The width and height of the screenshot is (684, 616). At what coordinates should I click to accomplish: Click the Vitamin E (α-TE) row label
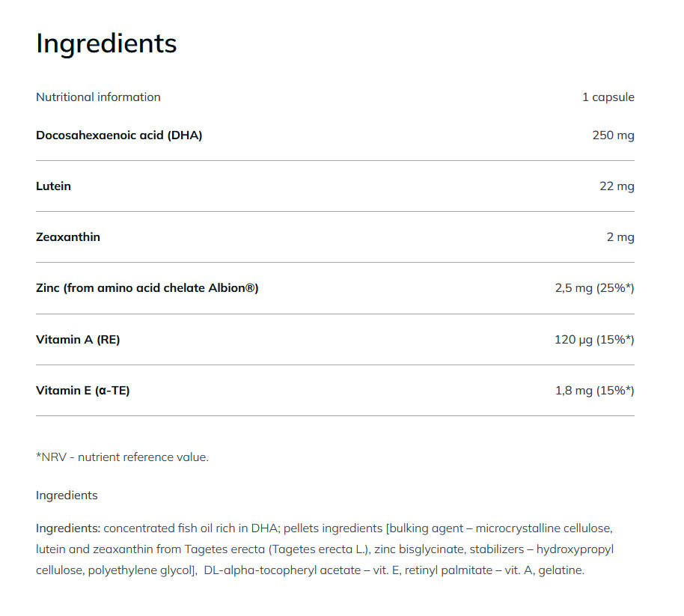click(83, 391)
